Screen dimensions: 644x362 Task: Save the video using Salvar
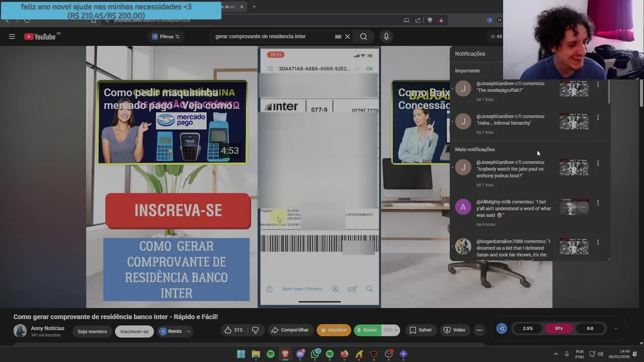coord(421,330)
